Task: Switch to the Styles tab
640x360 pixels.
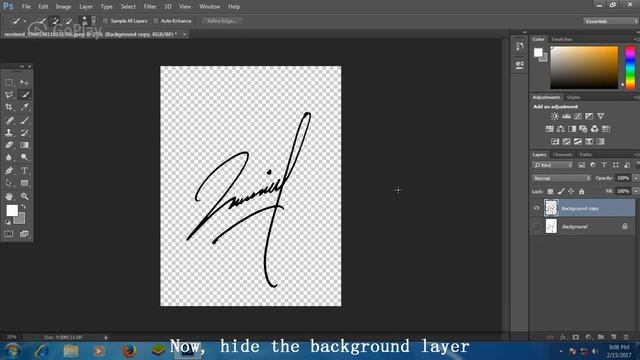Action: [573, 98]
